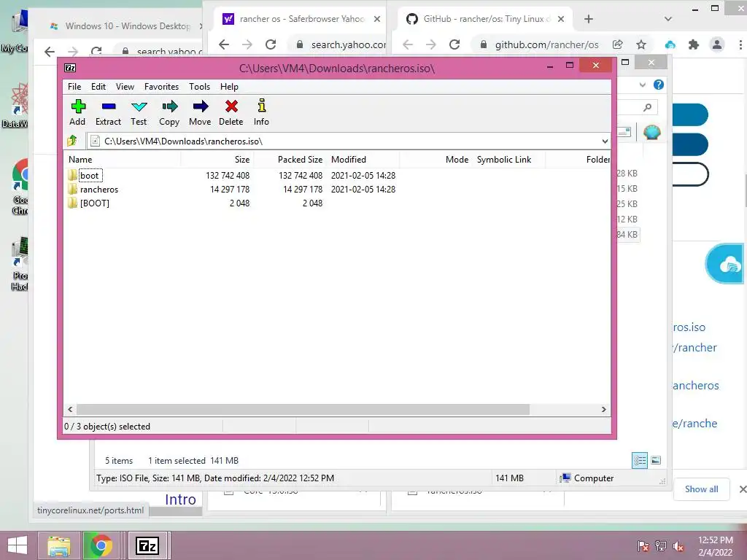This screenshot has width=747, height=560.
Task: Bookmark GitHub page with star icon
Action: (641, 44)
